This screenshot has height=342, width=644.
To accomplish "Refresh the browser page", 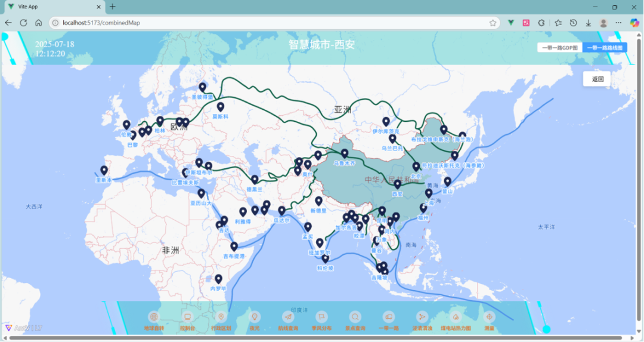I will [x=23, y=23].
